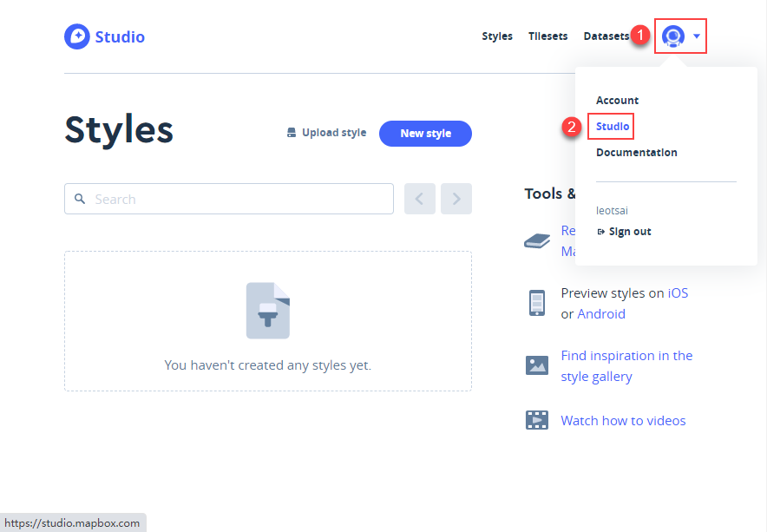Select Account from the dropdown menu
The image size is (767, 532).
(617, 100)
